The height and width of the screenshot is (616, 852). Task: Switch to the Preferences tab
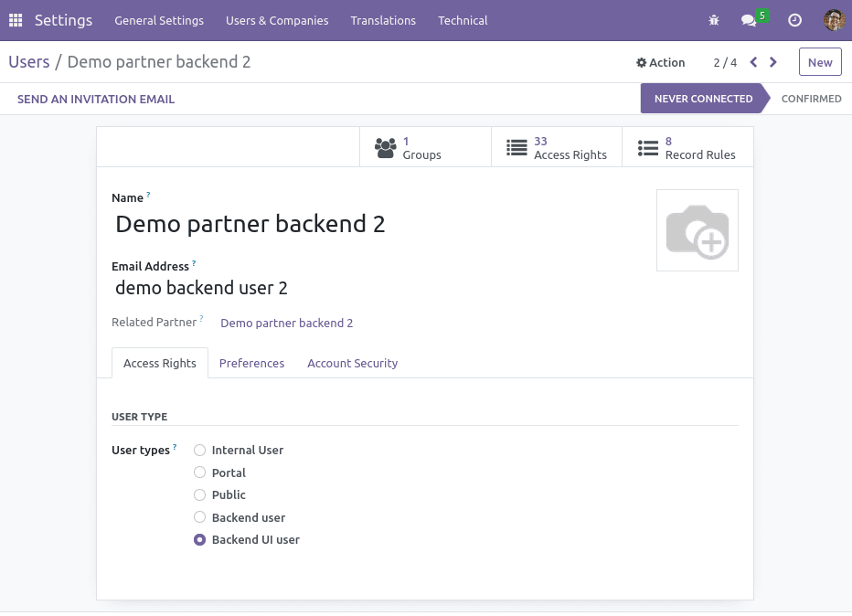[x=251, y=363]
